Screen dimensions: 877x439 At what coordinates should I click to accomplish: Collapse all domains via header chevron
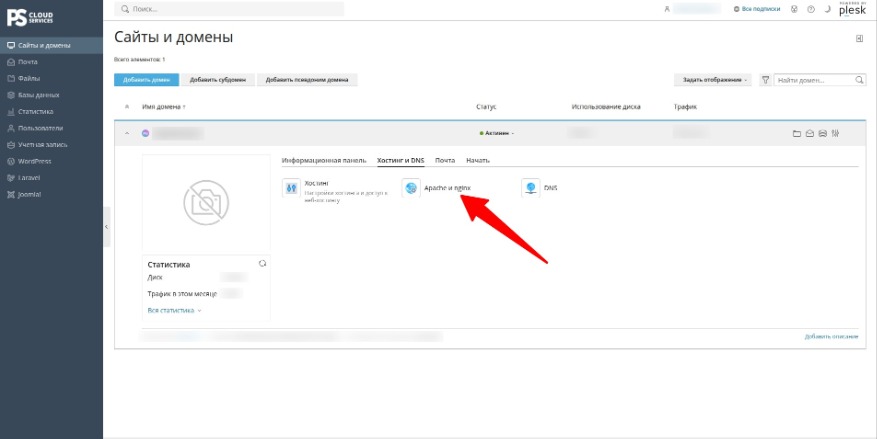pyautogui.click(x=126, y=106)
